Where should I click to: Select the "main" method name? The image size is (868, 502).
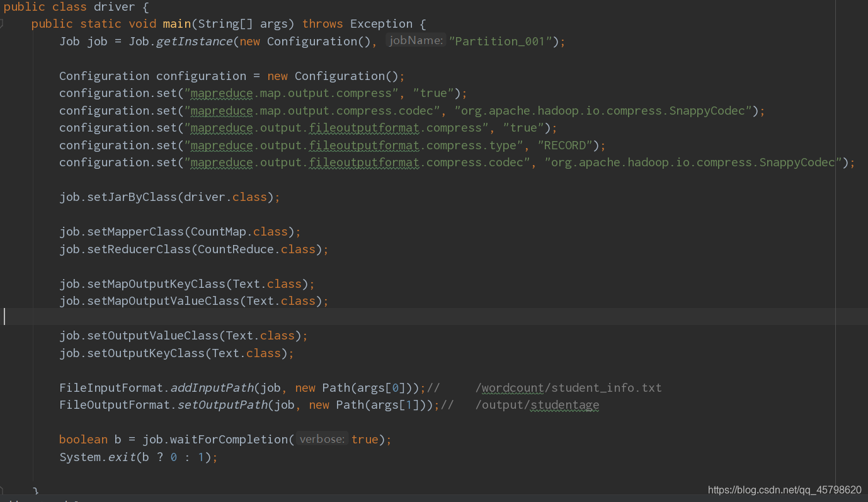(177, 24)
